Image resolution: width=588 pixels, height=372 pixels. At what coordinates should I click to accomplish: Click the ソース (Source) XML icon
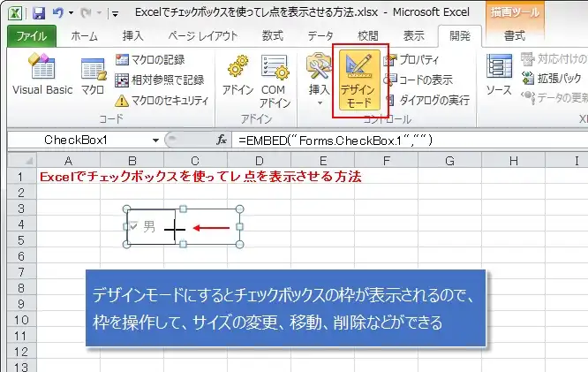coord(500,75)
